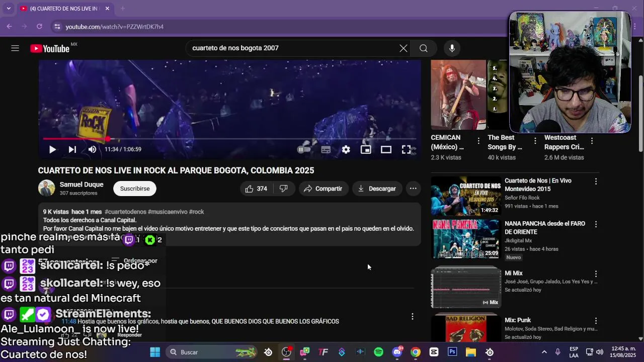Reload the browser page
The height and width of the screenshot is (362, 644).
[39, 26]
